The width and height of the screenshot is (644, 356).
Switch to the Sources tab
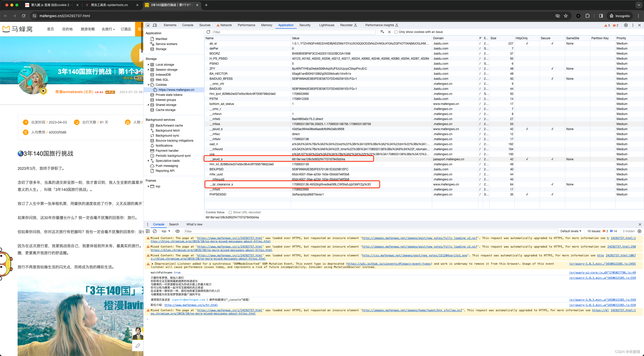[x=205, y=25]
